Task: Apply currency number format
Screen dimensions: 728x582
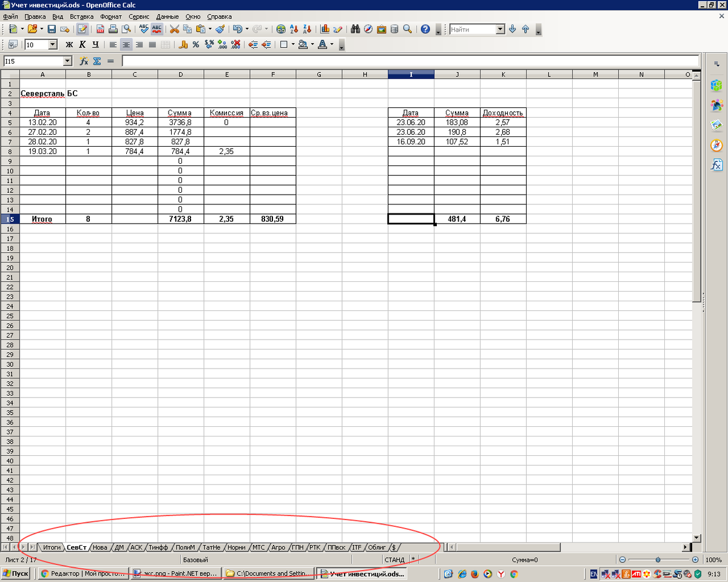Action: (183, 44)
